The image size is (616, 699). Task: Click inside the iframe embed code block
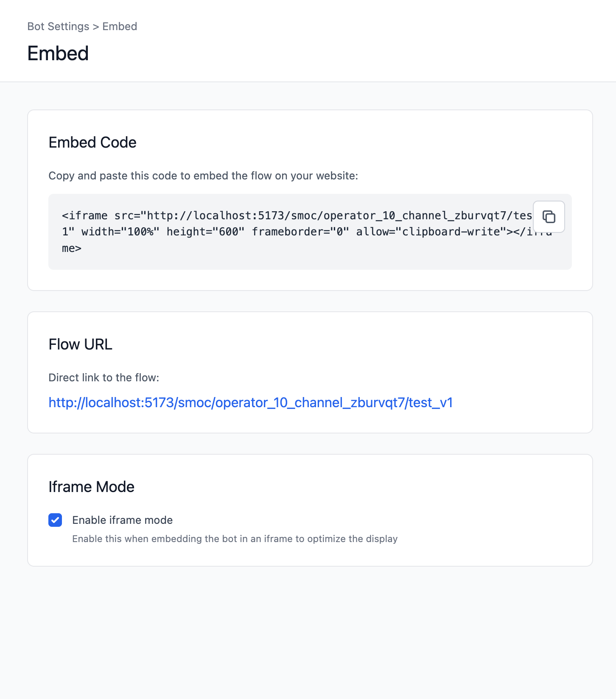pyautogui.click(x=310, y=232)
